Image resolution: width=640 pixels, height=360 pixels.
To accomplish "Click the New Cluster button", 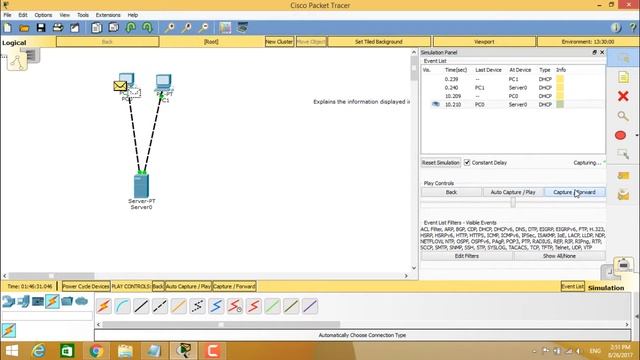I will tap(279, 42).
